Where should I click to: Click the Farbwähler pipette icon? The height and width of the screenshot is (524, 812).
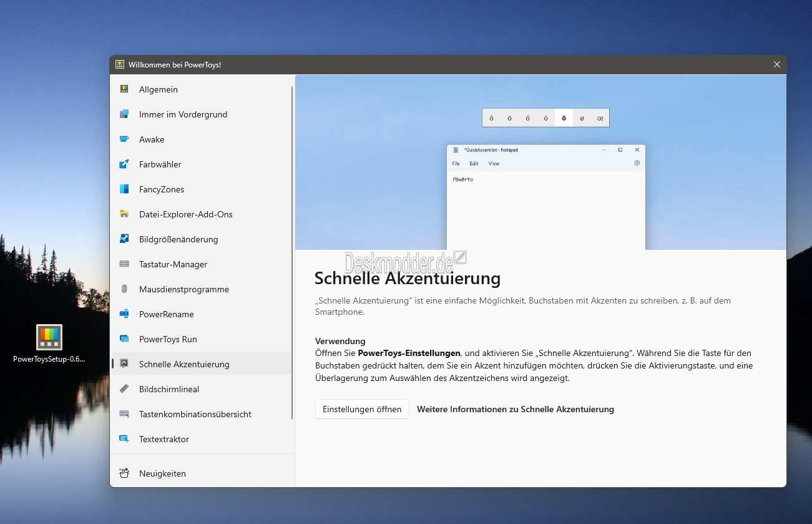(124, 164)
